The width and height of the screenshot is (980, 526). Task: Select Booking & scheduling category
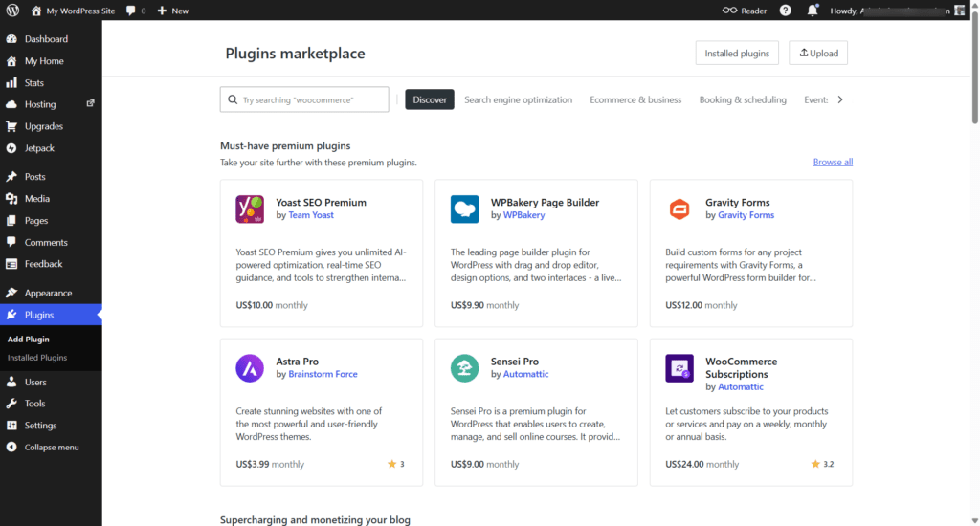tap(743, 99)
